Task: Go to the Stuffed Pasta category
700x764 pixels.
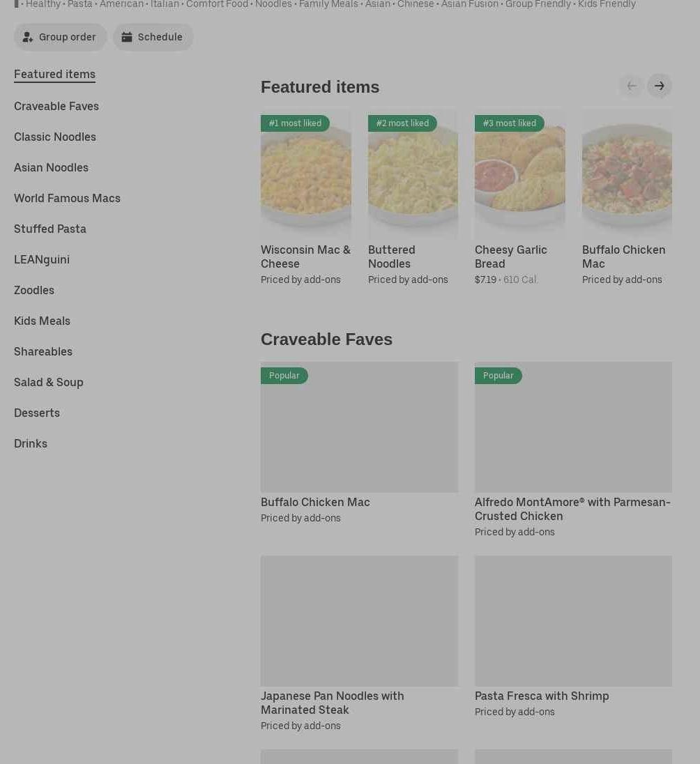Action: click(x=50, y=229)
